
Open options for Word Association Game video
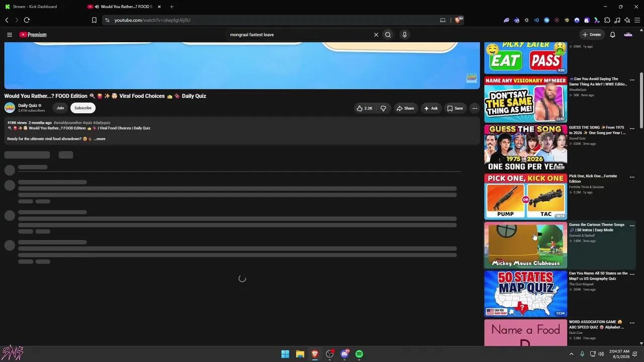(632, 323)
